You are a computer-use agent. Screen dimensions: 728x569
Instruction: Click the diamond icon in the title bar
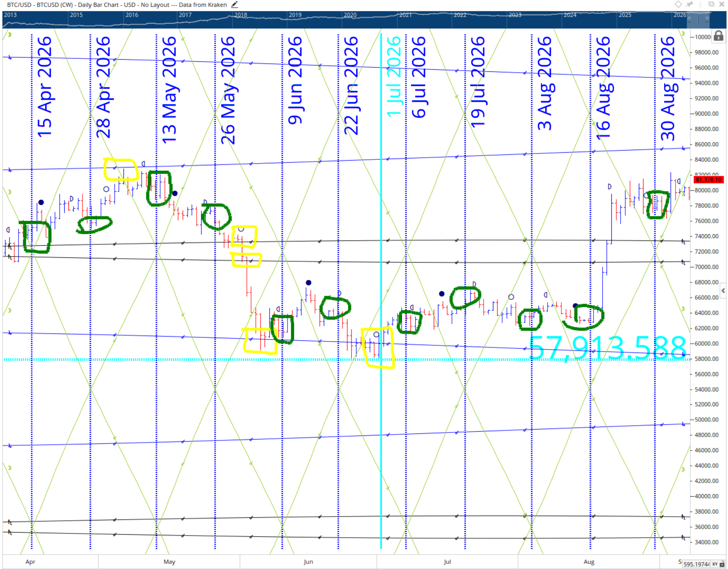tap(678, 4)
